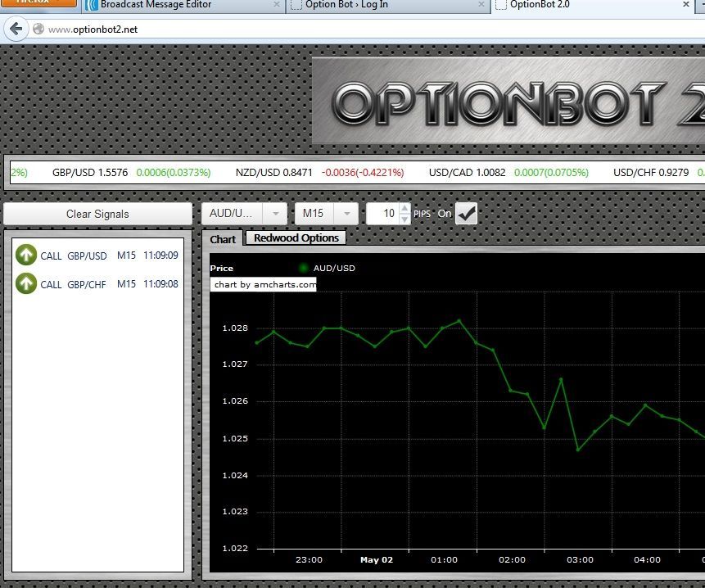The image size is (705, 588).
Task: Click GBP/USD 1.5576 in the ticker
Action: [90, 173]
